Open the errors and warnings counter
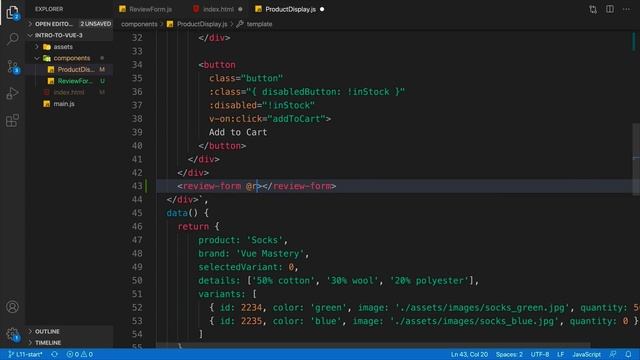The width and height of the screenshot is (640, 360). pyautogui.click(x=80, y=354)
